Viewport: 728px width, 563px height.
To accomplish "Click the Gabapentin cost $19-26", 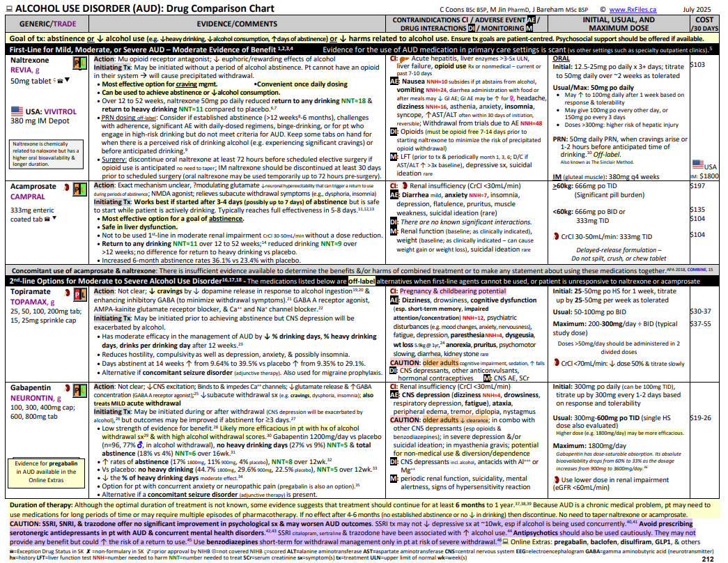I will pyautogui.click(x=701, y=417).
